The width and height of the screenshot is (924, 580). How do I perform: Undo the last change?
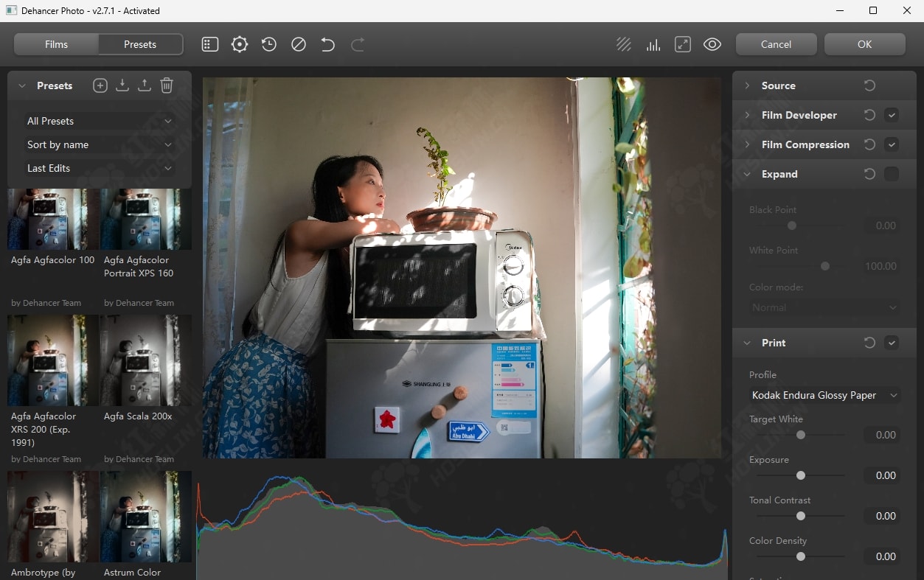328,44
